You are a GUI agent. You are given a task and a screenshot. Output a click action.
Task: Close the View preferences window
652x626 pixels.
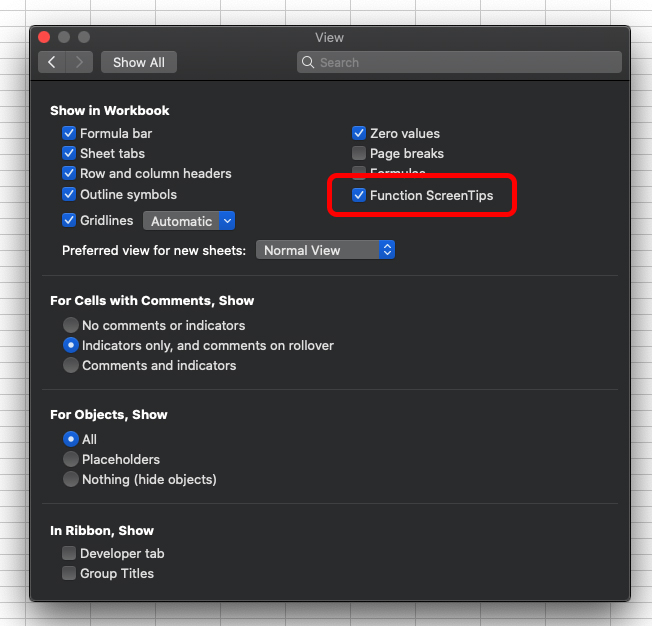tap(44, 37)
